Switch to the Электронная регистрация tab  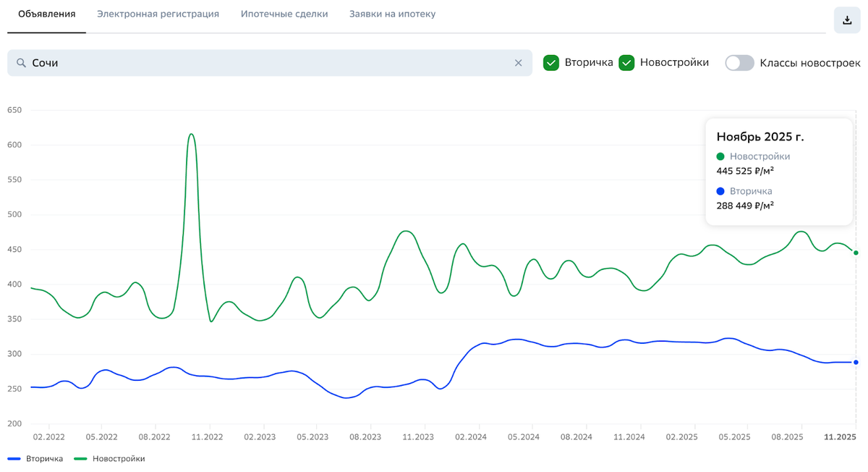[x=158, y=14]
